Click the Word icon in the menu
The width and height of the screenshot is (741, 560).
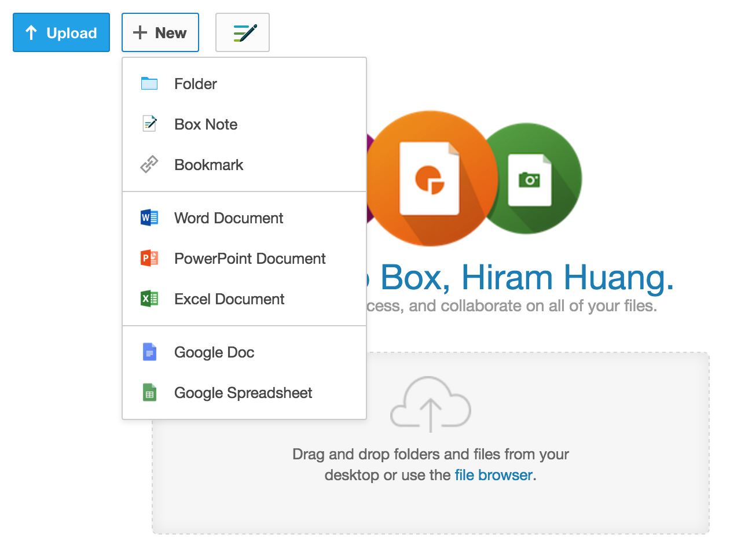pos(149,218)
